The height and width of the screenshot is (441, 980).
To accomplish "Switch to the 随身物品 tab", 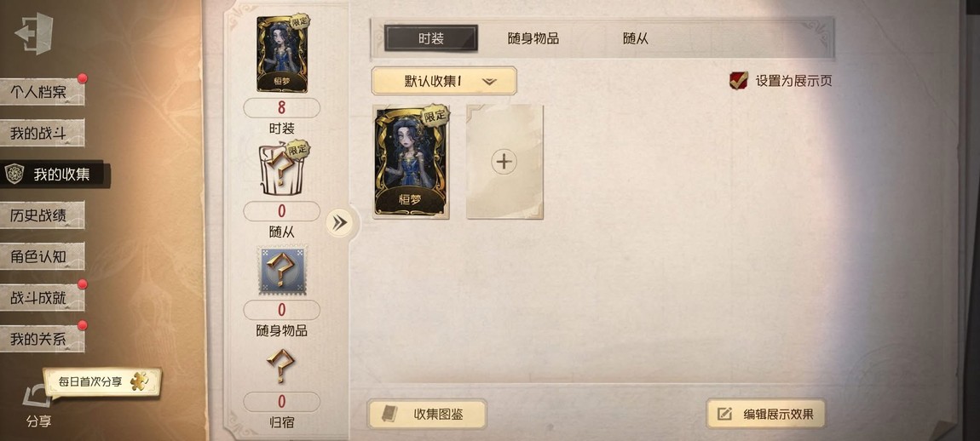I will click(533, 38).
